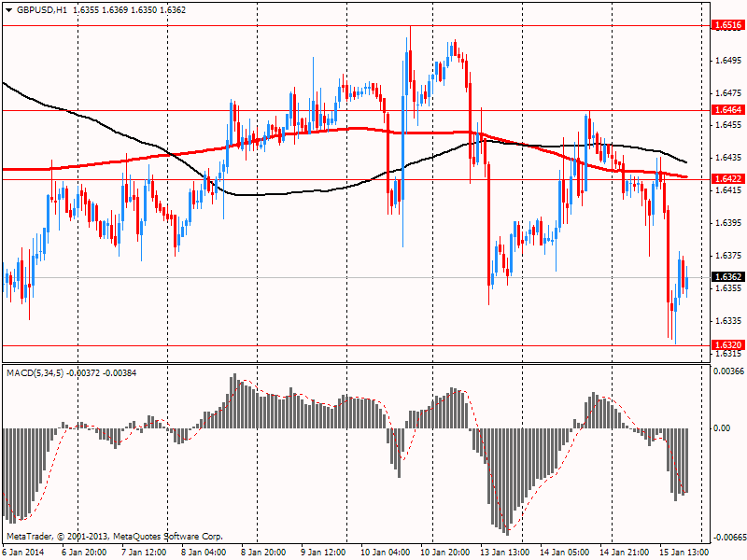
Task: Click the 9 Jan 12:00 time axis label
Action: tap(323, 553)
